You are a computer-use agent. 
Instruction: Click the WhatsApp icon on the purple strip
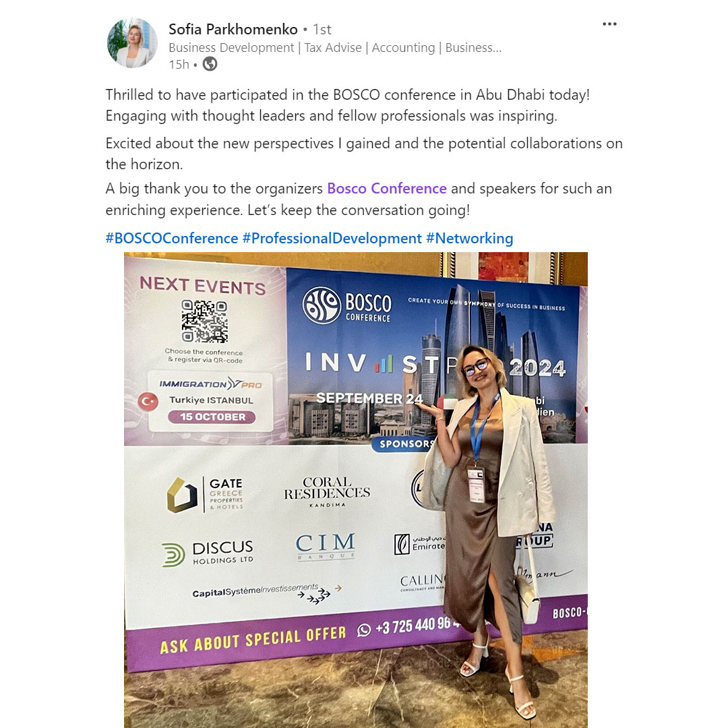point(364,630)
